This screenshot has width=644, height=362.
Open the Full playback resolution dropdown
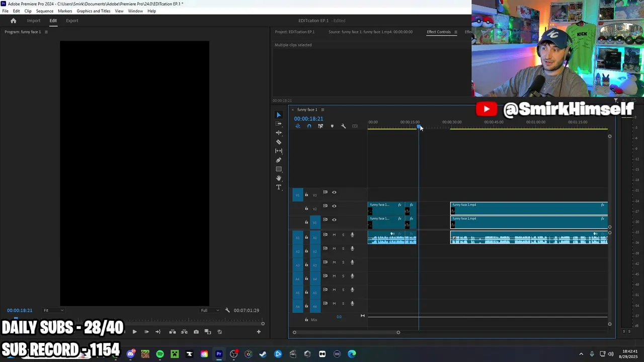point(210,310)
